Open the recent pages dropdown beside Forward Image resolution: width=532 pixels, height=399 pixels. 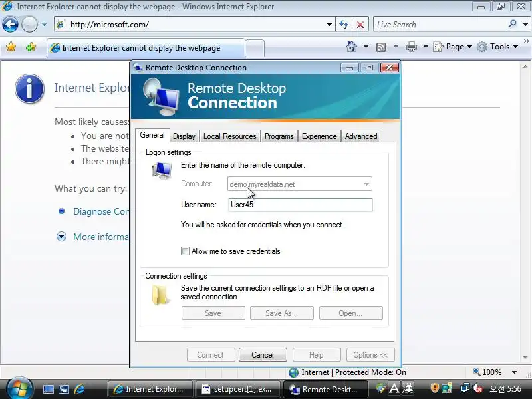[44, 25]
